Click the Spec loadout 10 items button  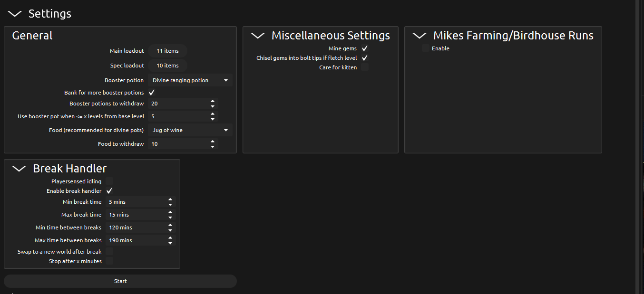coord(167,66)
